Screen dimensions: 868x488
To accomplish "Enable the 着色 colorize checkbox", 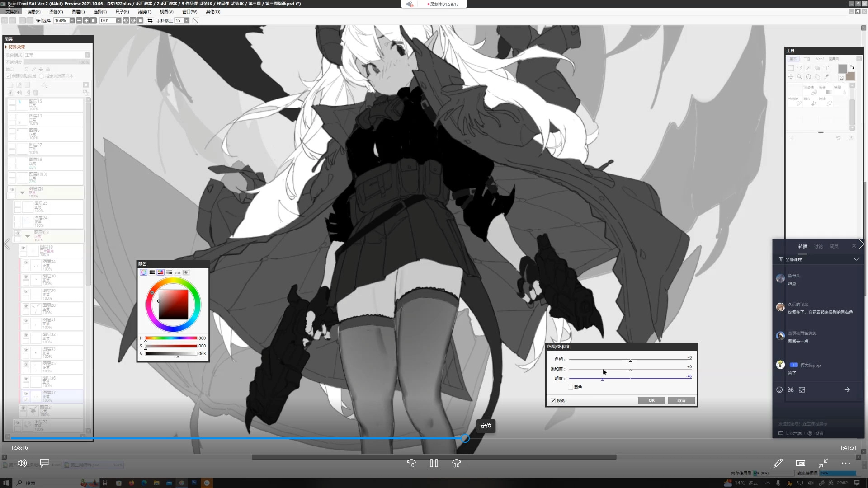I will (571, 387).
